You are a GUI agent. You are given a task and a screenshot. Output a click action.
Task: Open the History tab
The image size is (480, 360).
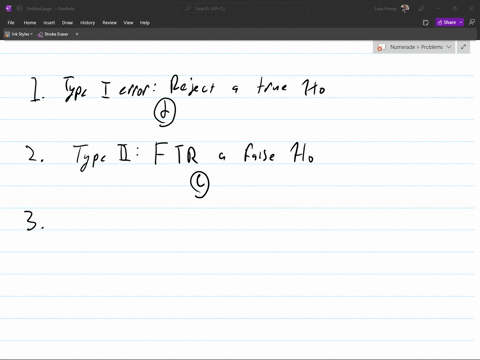coord(87,23)
